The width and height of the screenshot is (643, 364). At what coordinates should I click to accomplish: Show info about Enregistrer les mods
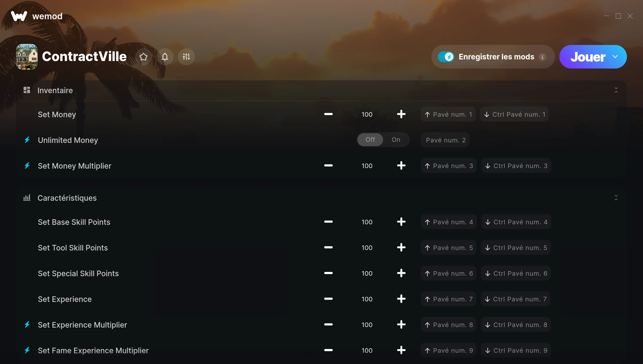coord(542,57)
